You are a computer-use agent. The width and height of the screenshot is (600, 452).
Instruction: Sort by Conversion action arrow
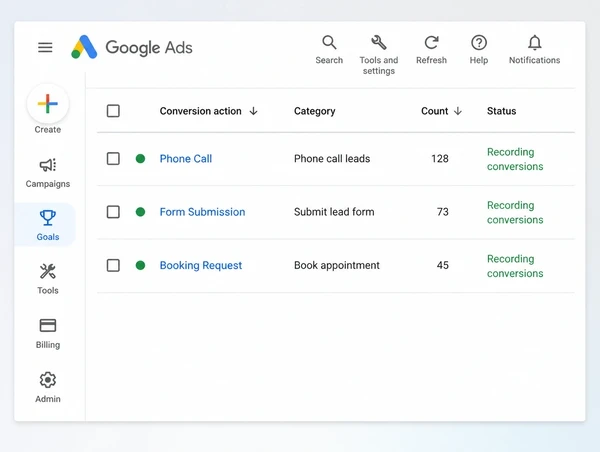(x=253, y=111)
